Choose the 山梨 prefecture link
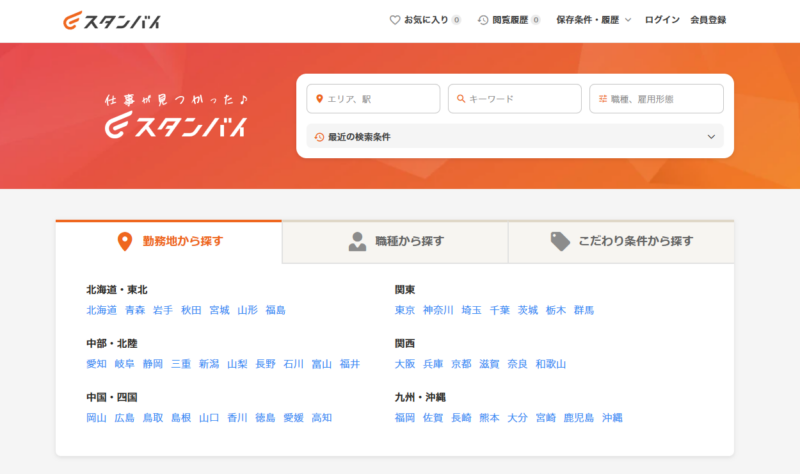This screenshot has width=800, height=474. [237, 364]
